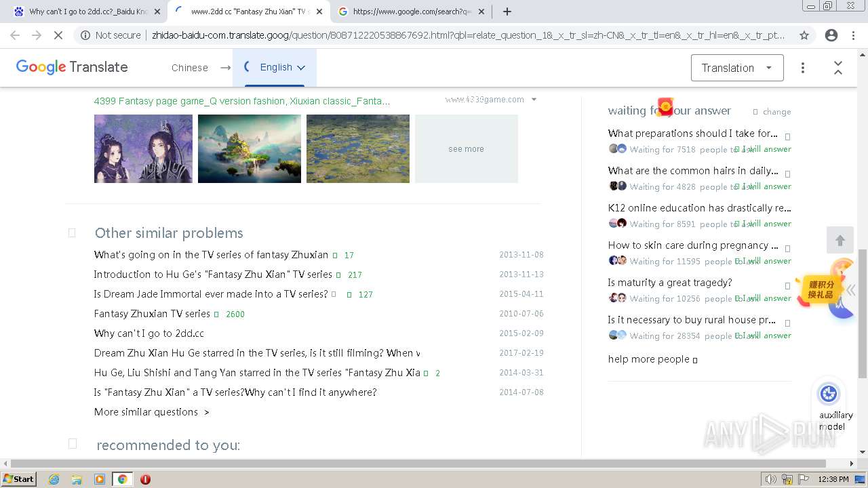Open Introduction to Hu Ge's Fantasy Zhu Xian question

(x=213, y=274)
